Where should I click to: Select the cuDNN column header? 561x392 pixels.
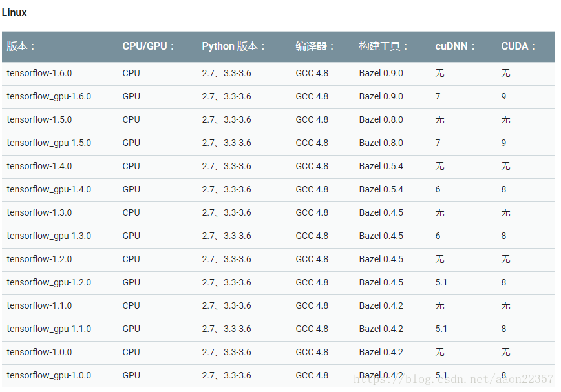point(455,46)
